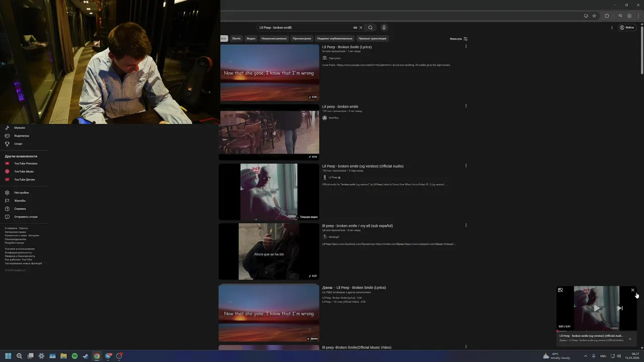The height and width of the screenshot is (362, 644).
Task: Open weather widget showing Mostly cloudy
Action: coord(556,356)
